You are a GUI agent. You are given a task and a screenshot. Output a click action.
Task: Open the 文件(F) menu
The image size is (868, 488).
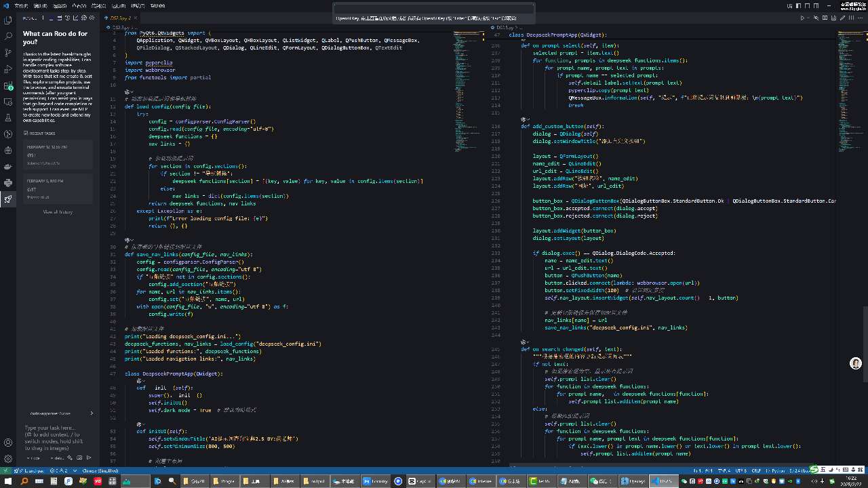click(20, 5)
